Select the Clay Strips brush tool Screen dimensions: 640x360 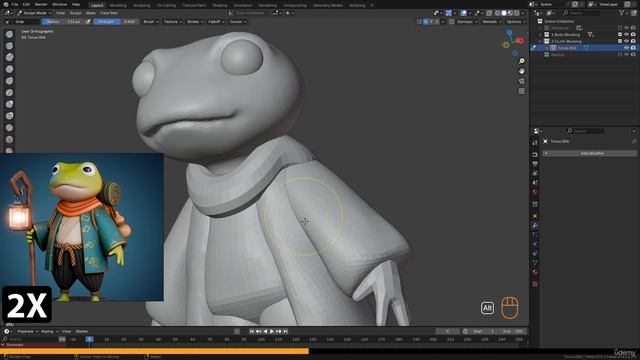pyautogui.click(x=9, y=69)
